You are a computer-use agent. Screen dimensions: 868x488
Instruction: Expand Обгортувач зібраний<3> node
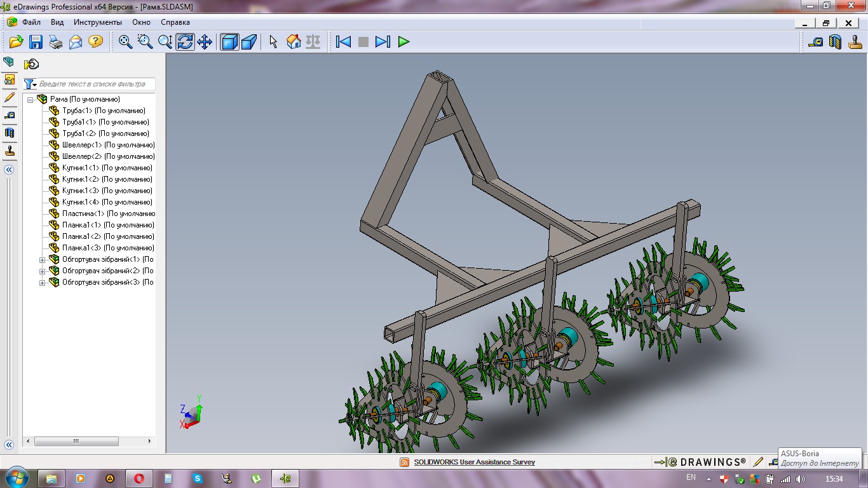(x=43, y=282)
